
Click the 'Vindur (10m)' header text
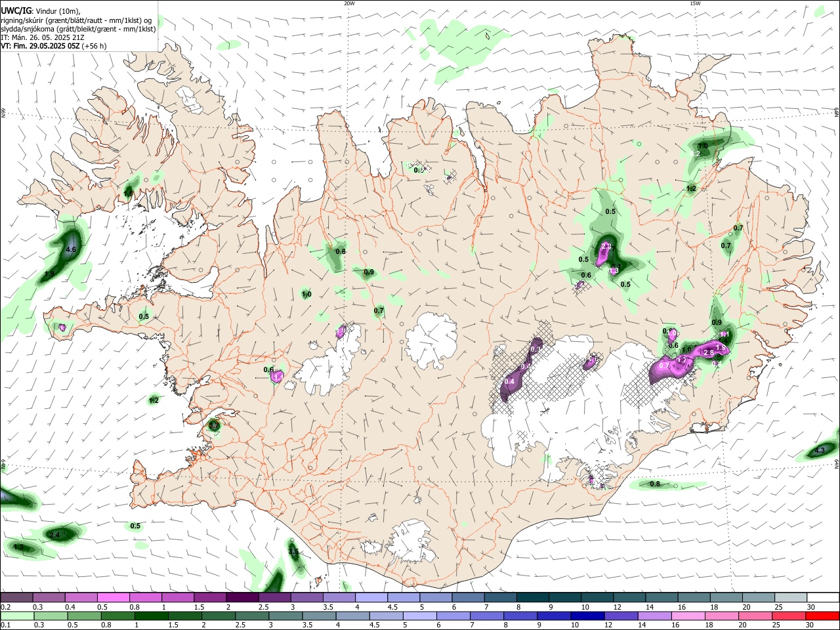tap(58, 12)
